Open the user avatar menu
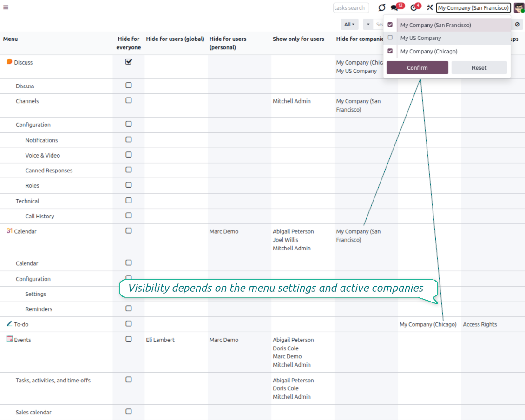525x420 pixels. click(518, 8)
